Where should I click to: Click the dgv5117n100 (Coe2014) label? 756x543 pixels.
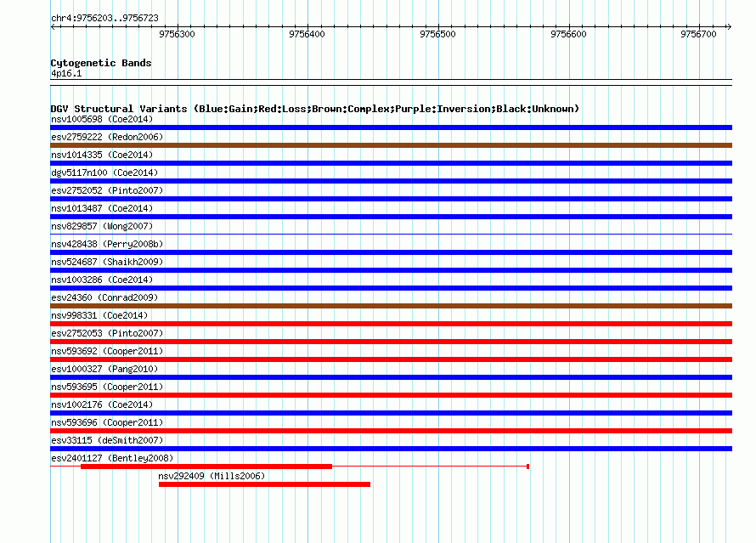pyautogui.click(x=104, y=173)
